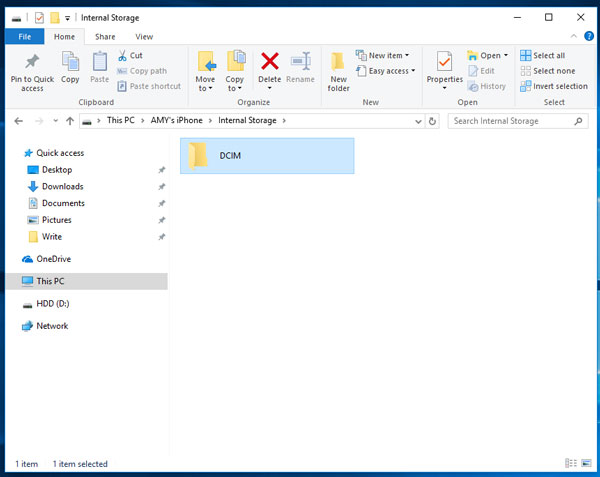Click This PC in the address bar

[x=121, y=120]
